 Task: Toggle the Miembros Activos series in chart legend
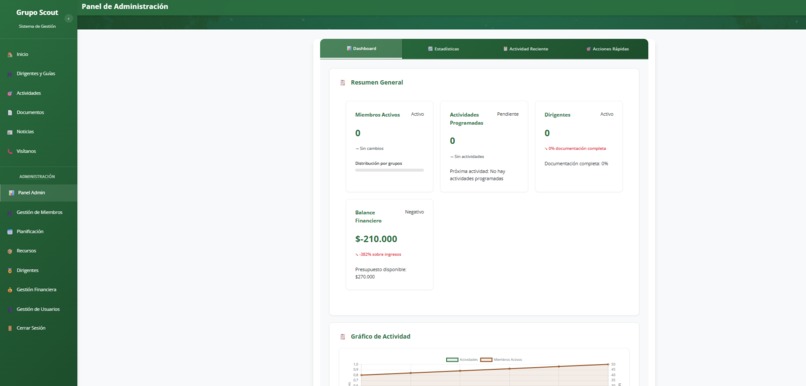click(x=501, y=360)
